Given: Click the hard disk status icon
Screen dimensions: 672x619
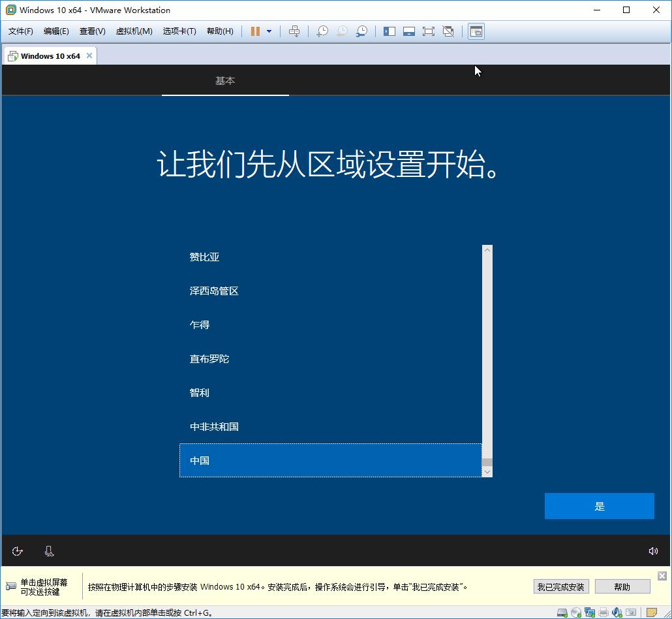Looking at the screenshot, I should point(562,612).
